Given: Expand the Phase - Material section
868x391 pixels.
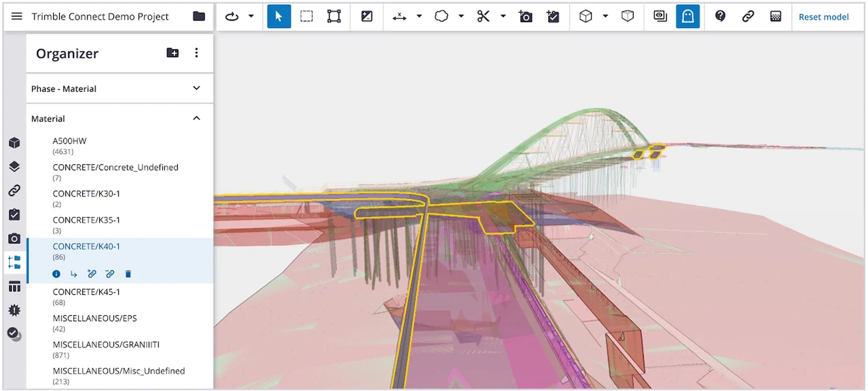Looking at the screenshot, I should (196, 88).
